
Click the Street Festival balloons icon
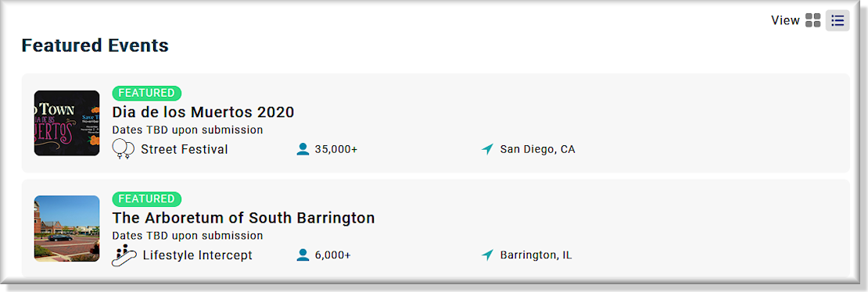(124, 149)
